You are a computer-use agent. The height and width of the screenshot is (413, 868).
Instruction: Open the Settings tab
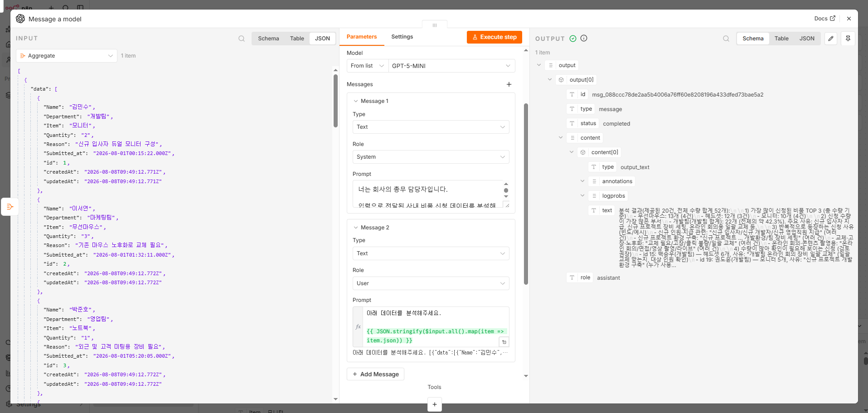click(402, 37)
